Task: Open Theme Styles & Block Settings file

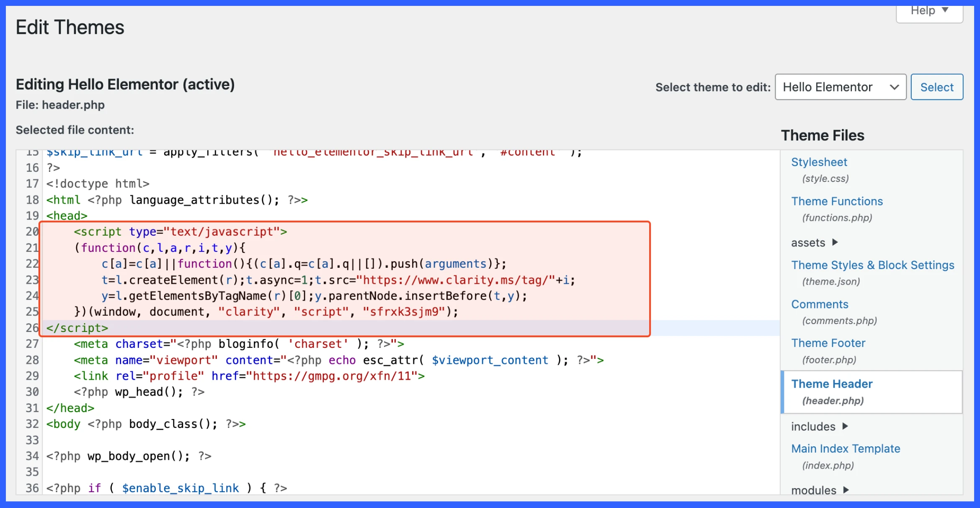Action: click(872, 265)
